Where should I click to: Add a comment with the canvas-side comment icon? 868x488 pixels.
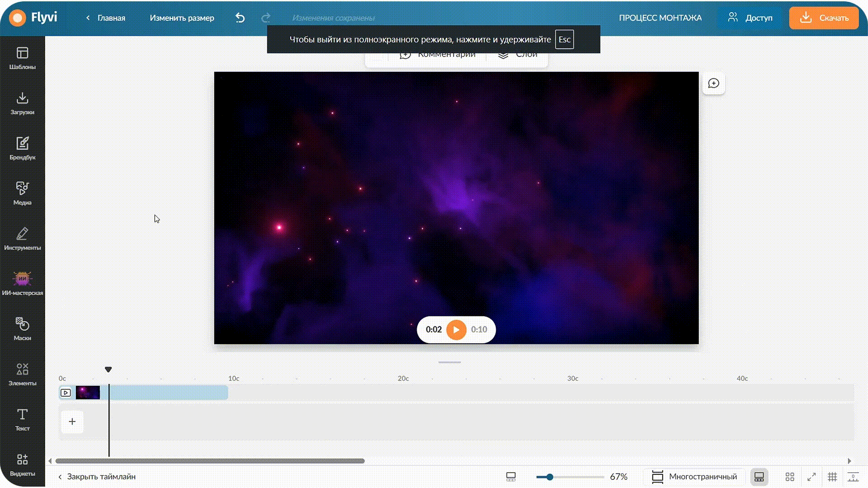click(x=713, y=84)
